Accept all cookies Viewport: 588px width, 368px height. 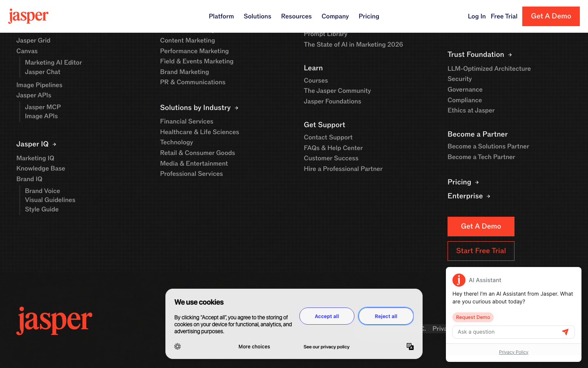point(327,316)
